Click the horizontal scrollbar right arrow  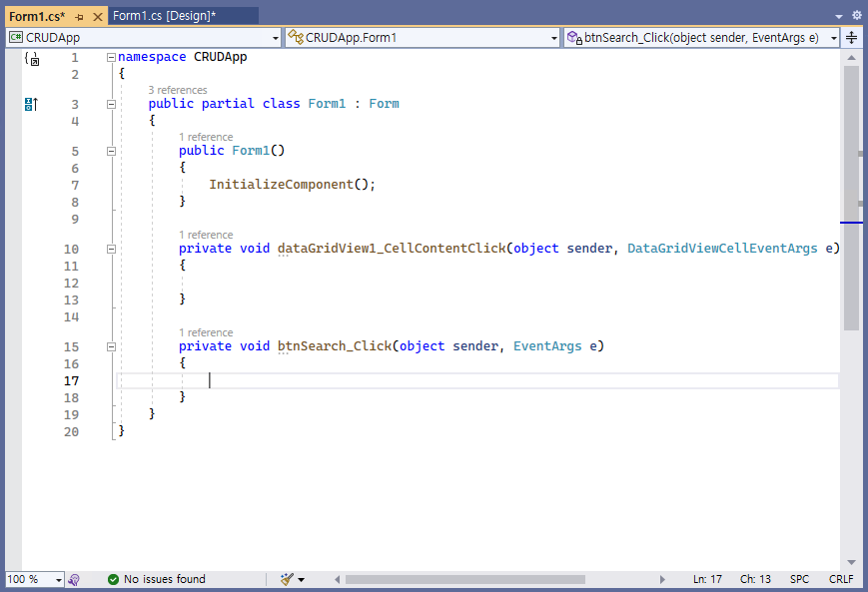point(662,579)
